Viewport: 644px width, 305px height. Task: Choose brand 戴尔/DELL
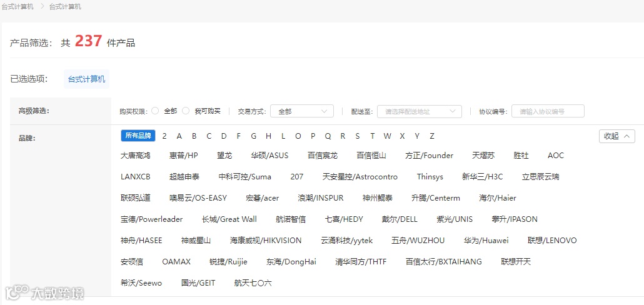pyautogui.click(x=400, y=219)
